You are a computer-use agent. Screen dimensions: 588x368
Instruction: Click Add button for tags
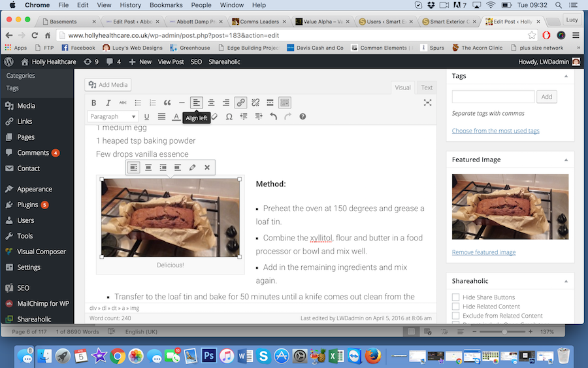(x=546, y=97)
